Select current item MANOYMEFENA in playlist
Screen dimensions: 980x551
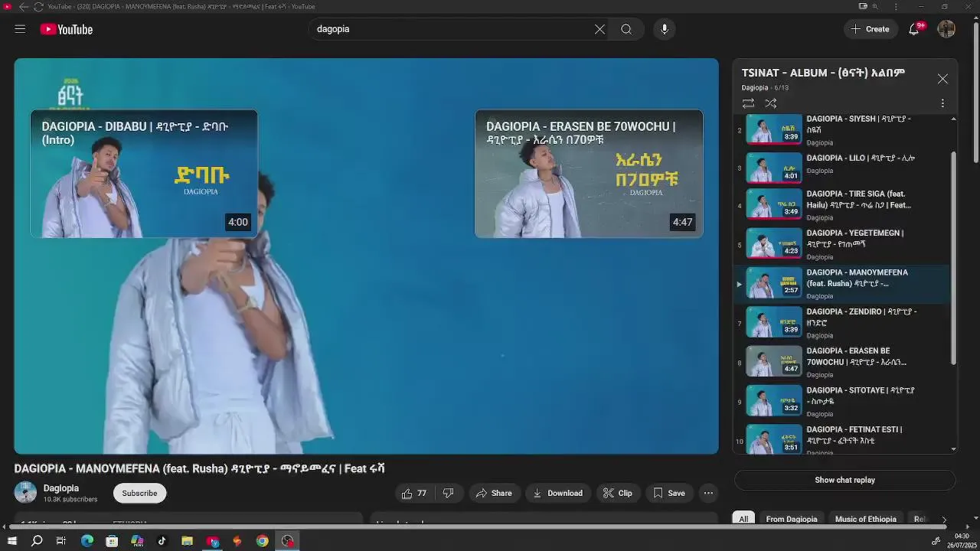pos(842,283)
